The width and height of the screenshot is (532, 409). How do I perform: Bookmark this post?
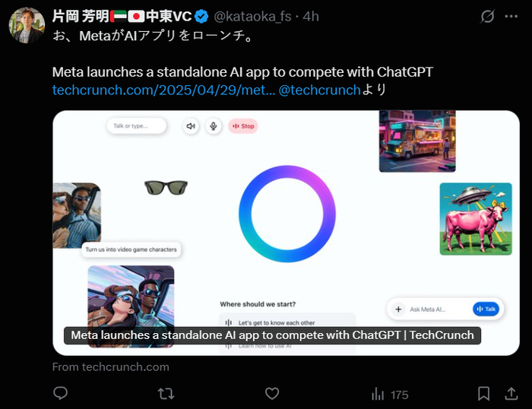[483, 394]
